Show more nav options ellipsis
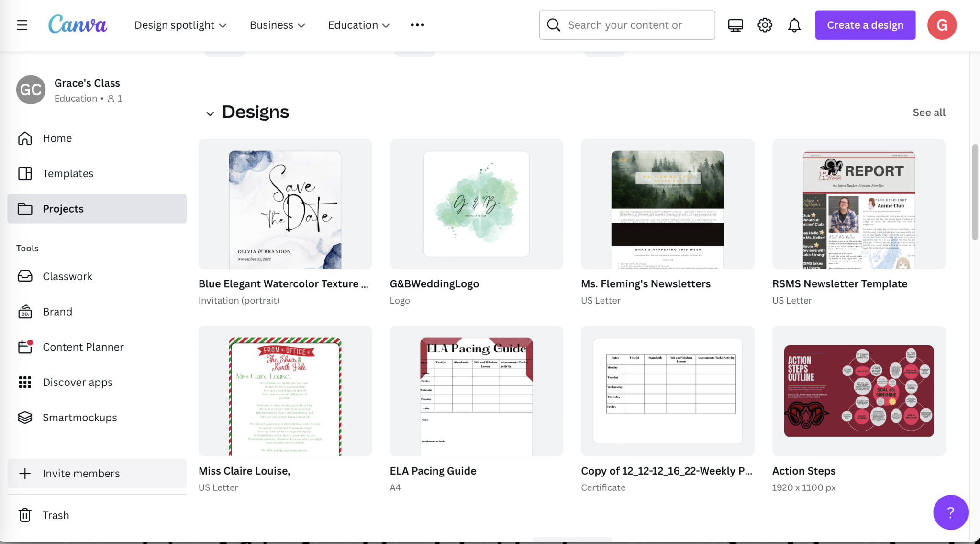Image resolution: width=980 pixels, height=544 pixels. click(417, 25)
